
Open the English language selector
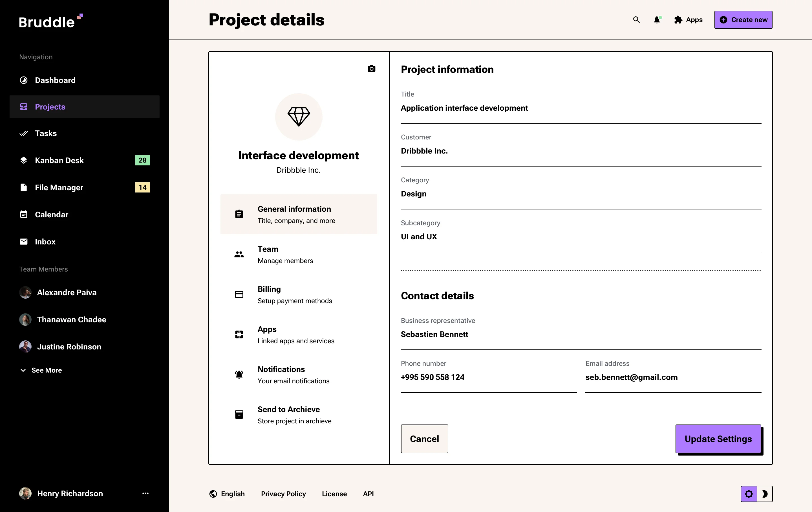click(227, 494)
